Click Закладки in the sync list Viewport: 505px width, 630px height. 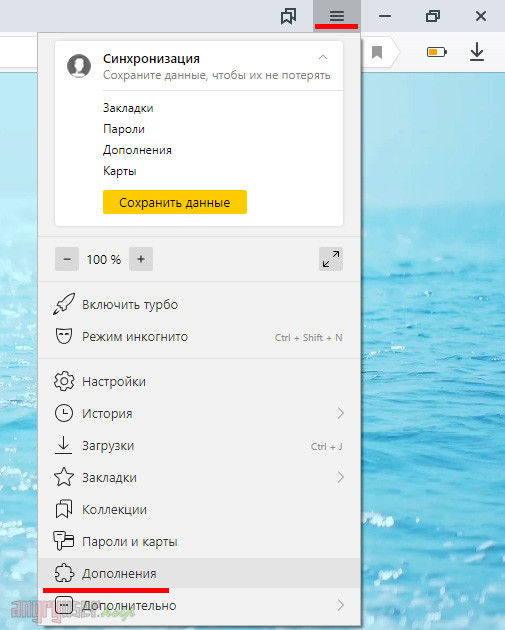coord(128,108)
